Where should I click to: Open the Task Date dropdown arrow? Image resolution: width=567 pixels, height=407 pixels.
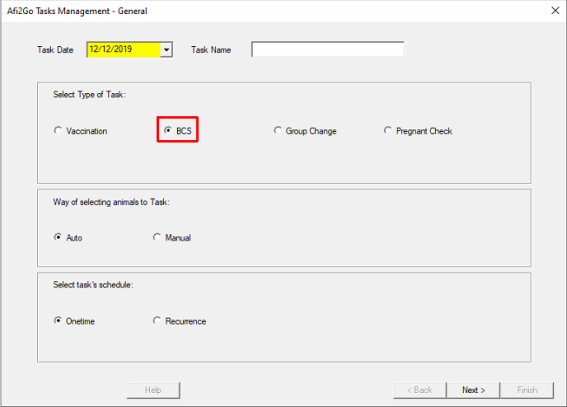(166, 50)
